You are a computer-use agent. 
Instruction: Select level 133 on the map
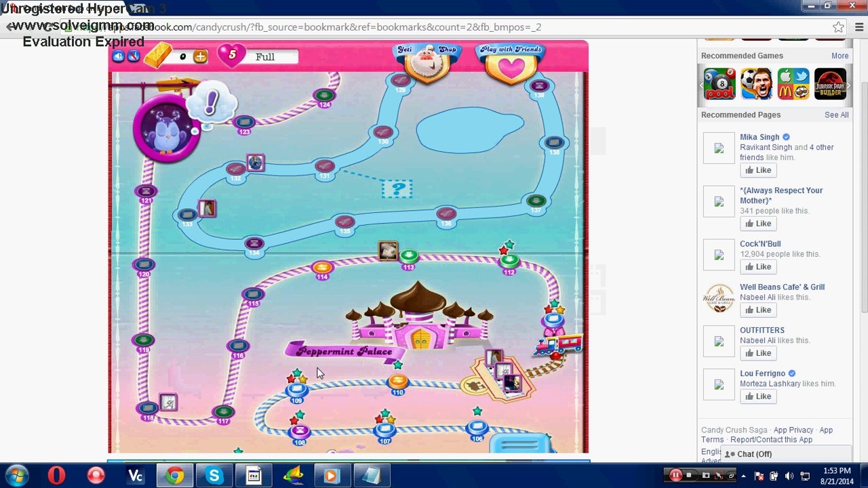click(x=186, y=216)
